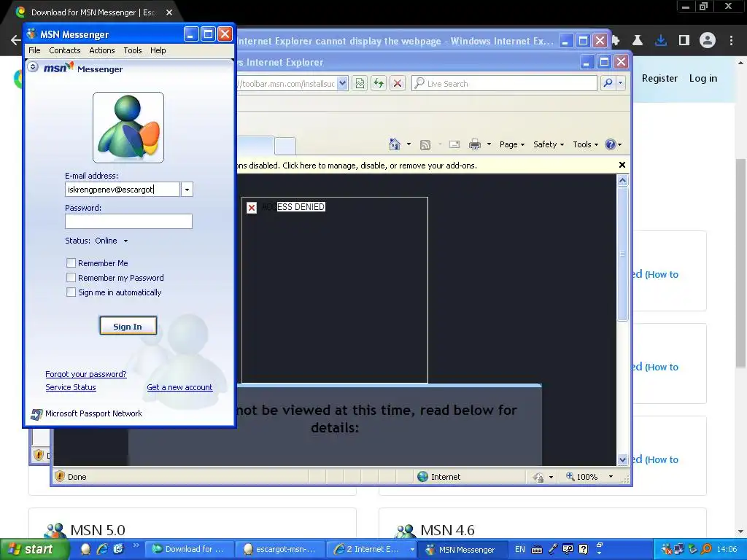Follow the Get a new account link

coord(179,388)
